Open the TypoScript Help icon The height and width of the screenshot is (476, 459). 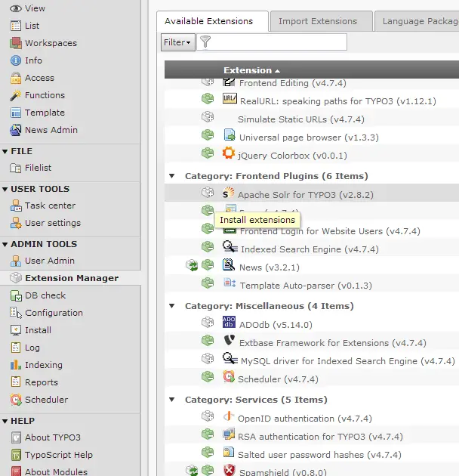(x=16, y=455)
